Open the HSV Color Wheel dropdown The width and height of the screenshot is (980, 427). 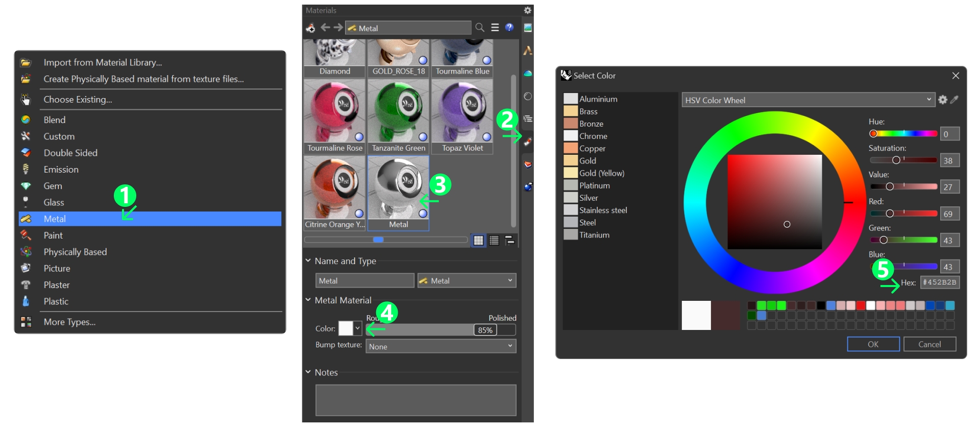click(x=808, y=100)
